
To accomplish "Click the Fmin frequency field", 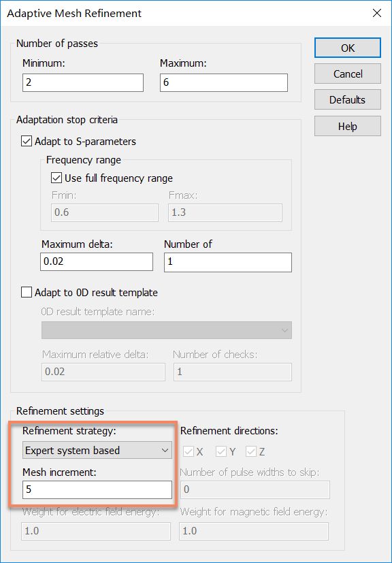I will tap(104, 212).
